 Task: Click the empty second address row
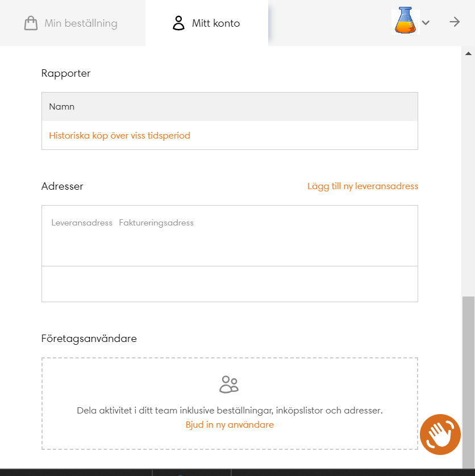[230, 284]
